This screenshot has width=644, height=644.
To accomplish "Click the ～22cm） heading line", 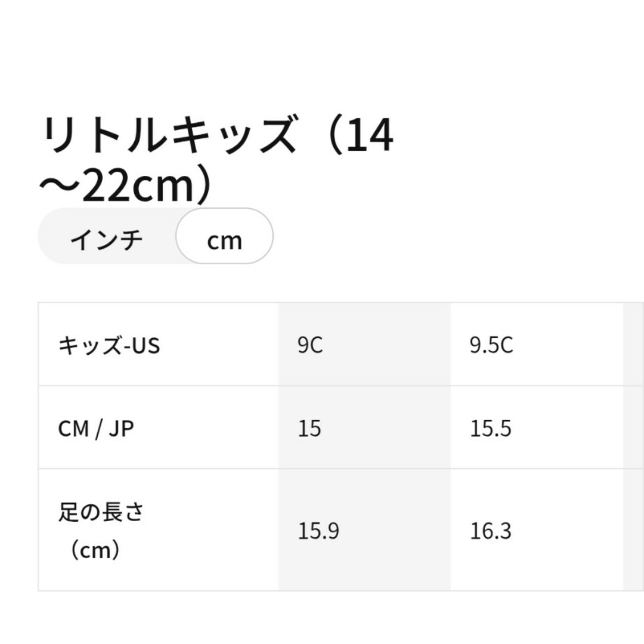I will (126, 184).
